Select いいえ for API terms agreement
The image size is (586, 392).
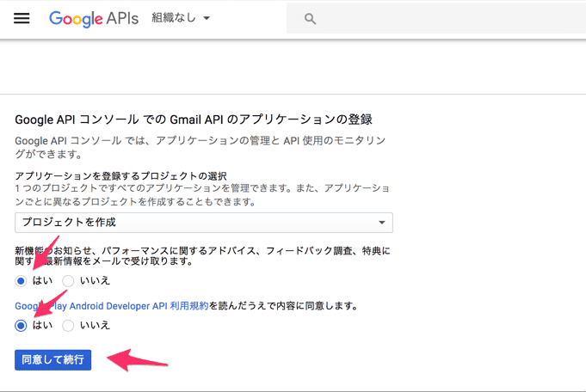[x=68, y=326]
